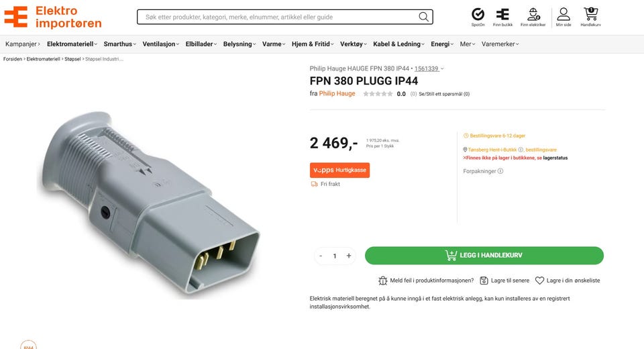Click the search magnifier icon

[423, 17]
